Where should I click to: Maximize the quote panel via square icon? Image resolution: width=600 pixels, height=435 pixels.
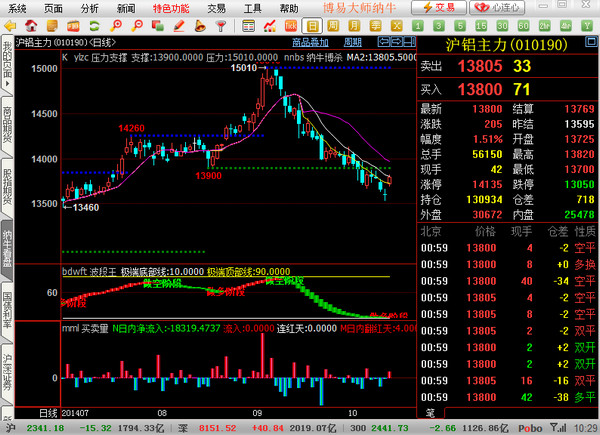coord(591,41)
